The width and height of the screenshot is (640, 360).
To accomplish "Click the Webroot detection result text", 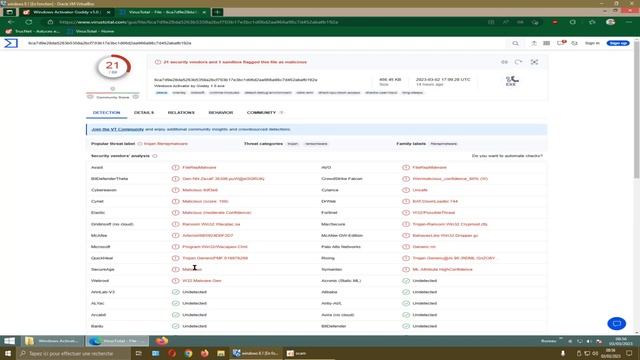I will [202, 281].
